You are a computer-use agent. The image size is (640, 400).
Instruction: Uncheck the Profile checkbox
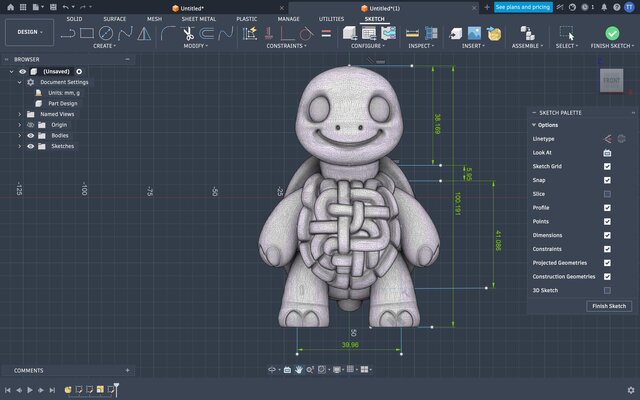click(607, 208)
